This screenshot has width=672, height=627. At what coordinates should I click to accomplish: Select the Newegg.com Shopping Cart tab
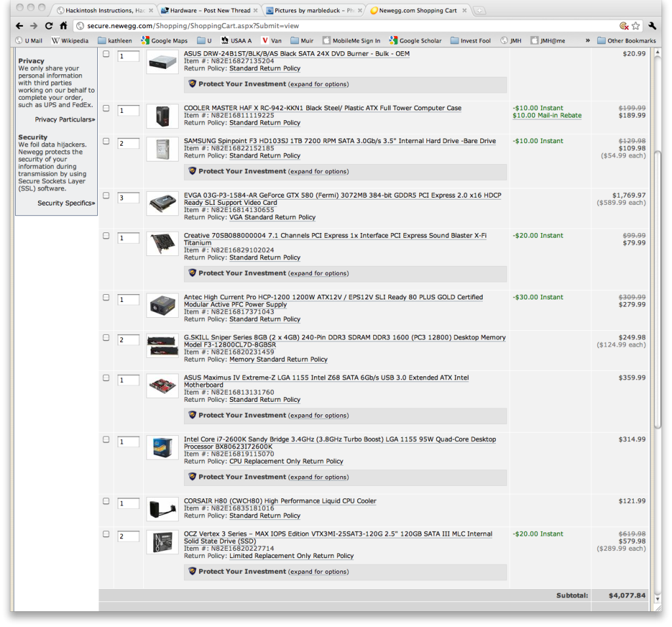(x=414, y=11)
